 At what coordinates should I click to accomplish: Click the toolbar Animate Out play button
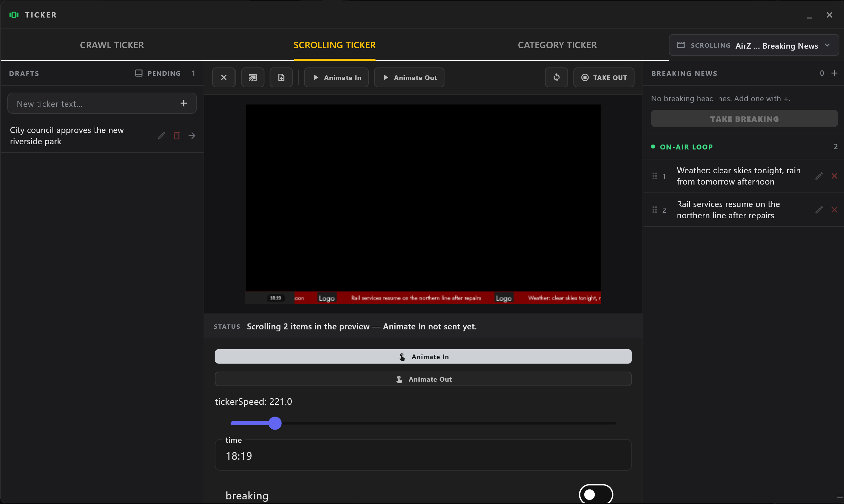(409, 77)
